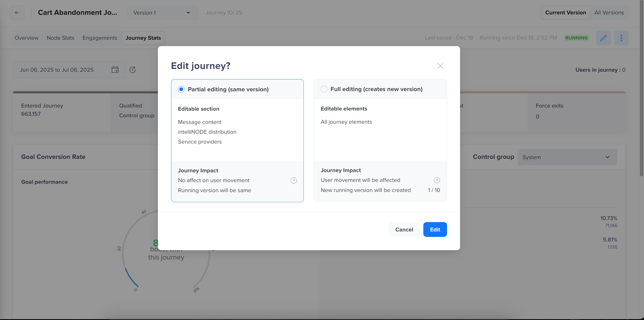Click the help icon under Full editing impact
Screen dimensions: 644x320
tap(437, 180)
